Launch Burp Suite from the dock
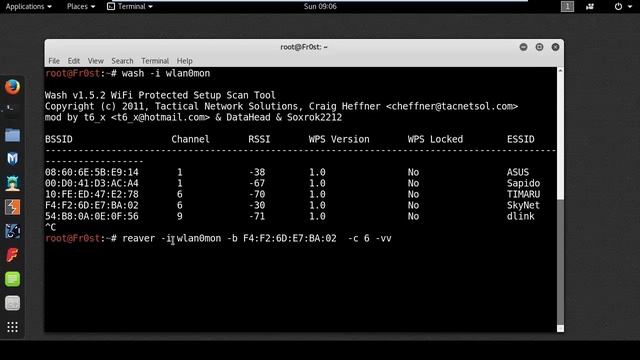The image size is (640, 360). [x=12, y=207]
